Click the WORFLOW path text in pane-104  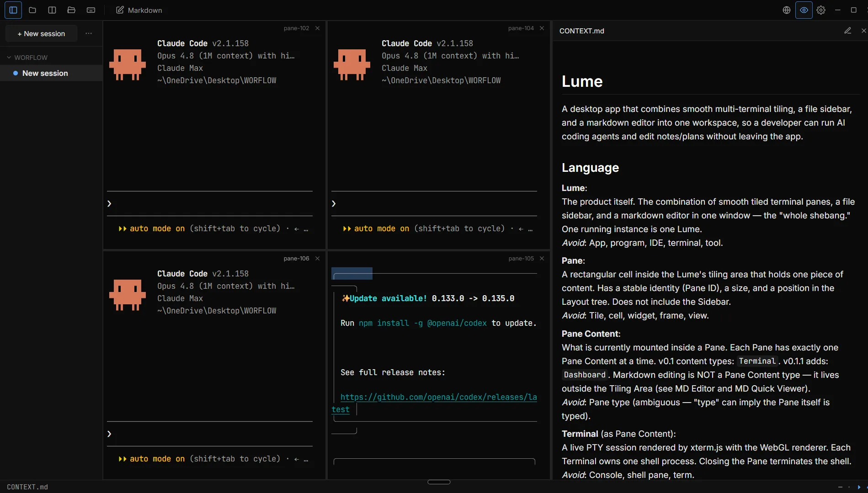pyautogui.click(x=441, y=80)
